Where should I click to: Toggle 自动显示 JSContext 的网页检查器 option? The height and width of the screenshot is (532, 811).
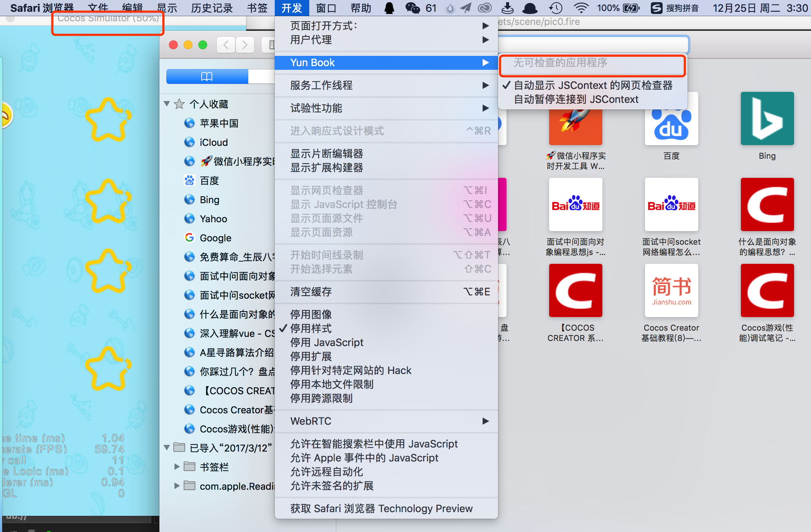tap(592, 85)
